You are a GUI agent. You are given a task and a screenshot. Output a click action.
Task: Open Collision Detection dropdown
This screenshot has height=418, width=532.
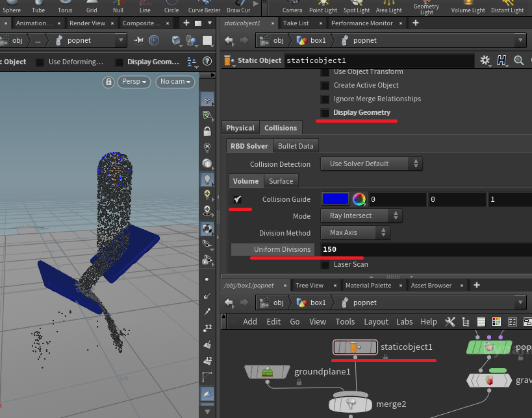coord(372,164)
